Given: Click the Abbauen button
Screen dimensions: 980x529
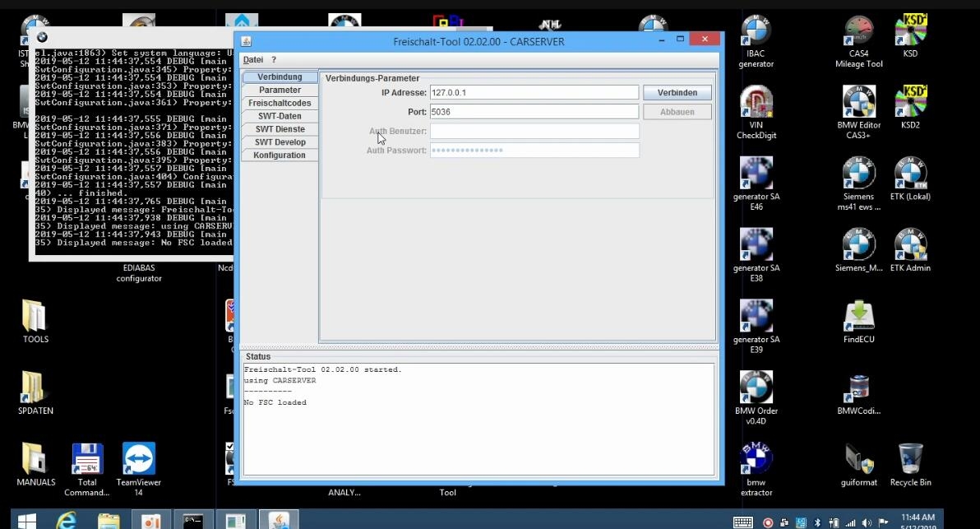Looking at the screenshot, I should [676, 111].
